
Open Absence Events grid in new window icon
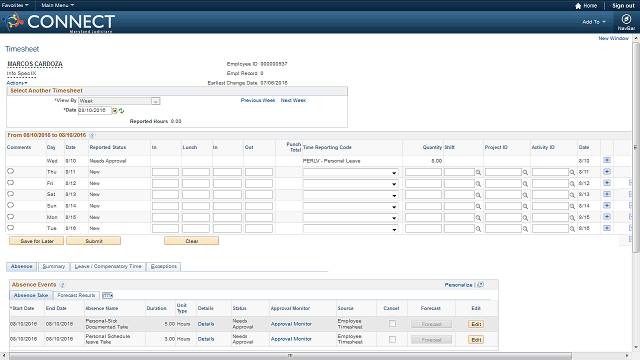481,284
